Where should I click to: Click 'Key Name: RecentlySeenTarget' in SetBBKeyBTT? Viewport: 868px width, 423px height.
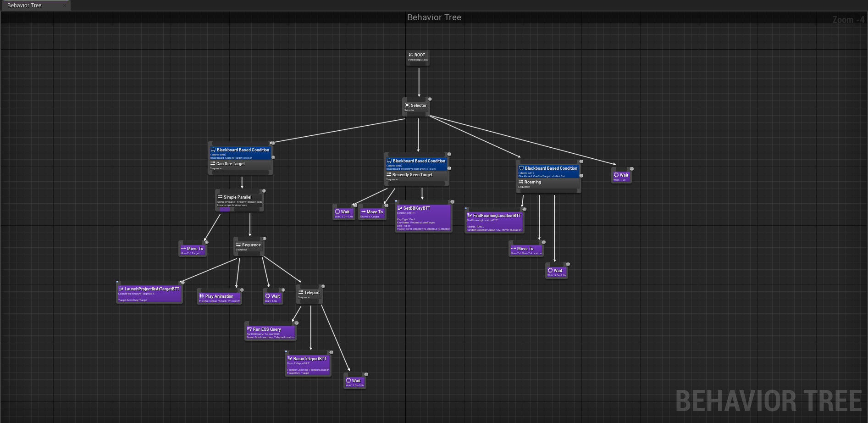click(x=416, y=223)
